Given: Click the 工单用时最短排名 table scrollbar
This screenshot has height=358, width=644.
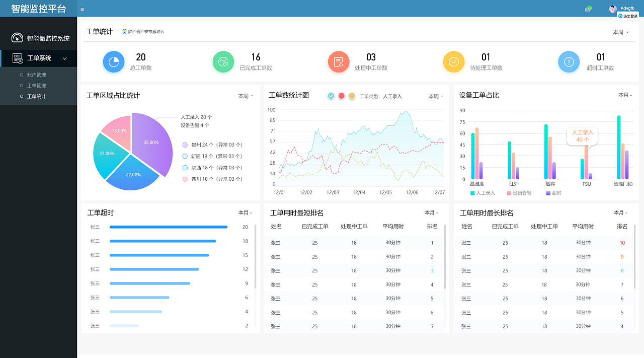Looking at the screenshot, I should pyautogui.click(x=445, y=257).
